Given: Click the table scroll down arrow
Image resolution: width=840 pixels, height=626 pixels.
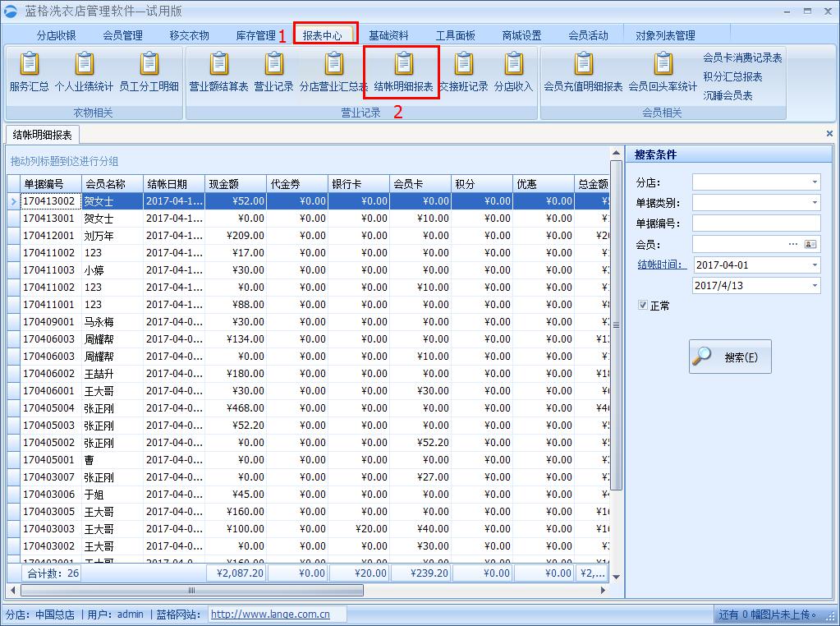Looking at the screenshot, I should click(616, 577).
